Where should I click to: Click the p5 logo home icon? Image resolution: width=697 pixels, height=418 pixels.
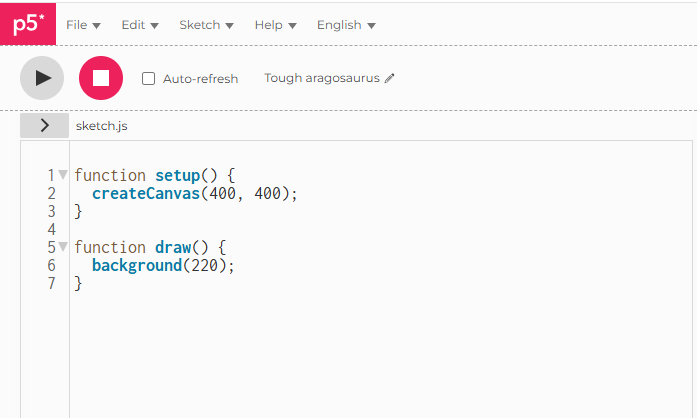28,24
